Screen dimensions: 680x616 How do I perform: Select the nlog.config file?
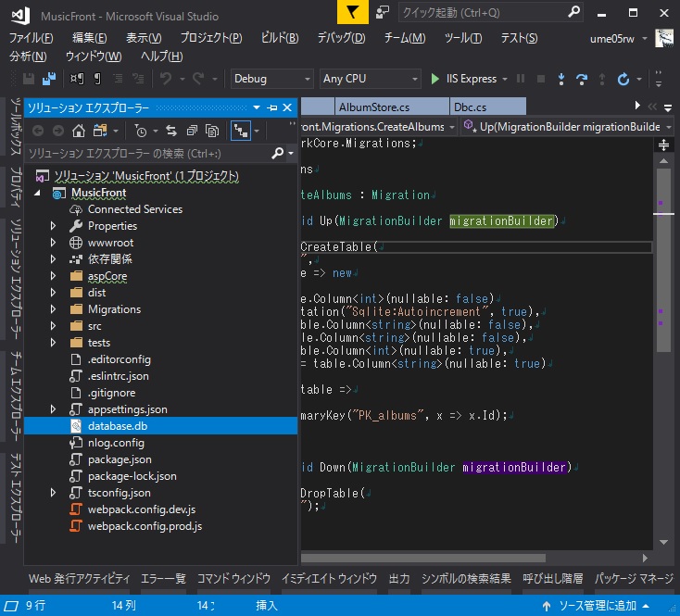[x=116, y=443]
